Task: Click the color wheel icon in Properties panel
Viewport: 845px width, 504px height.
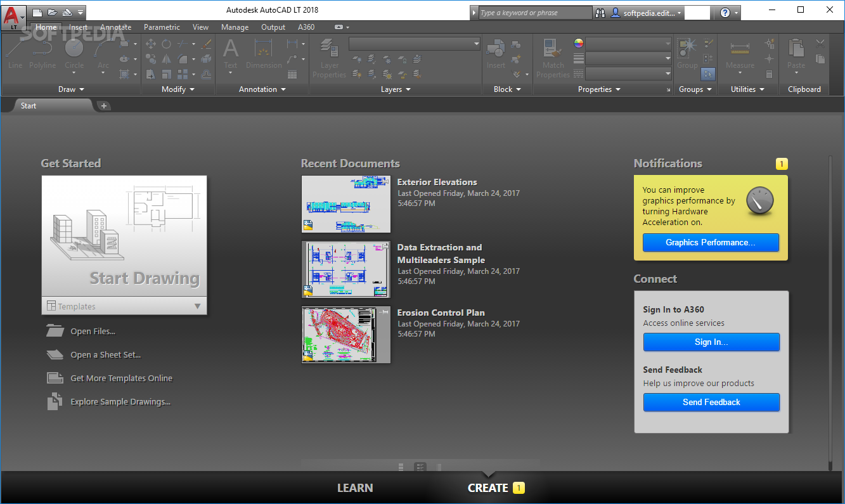Action: 578,44
